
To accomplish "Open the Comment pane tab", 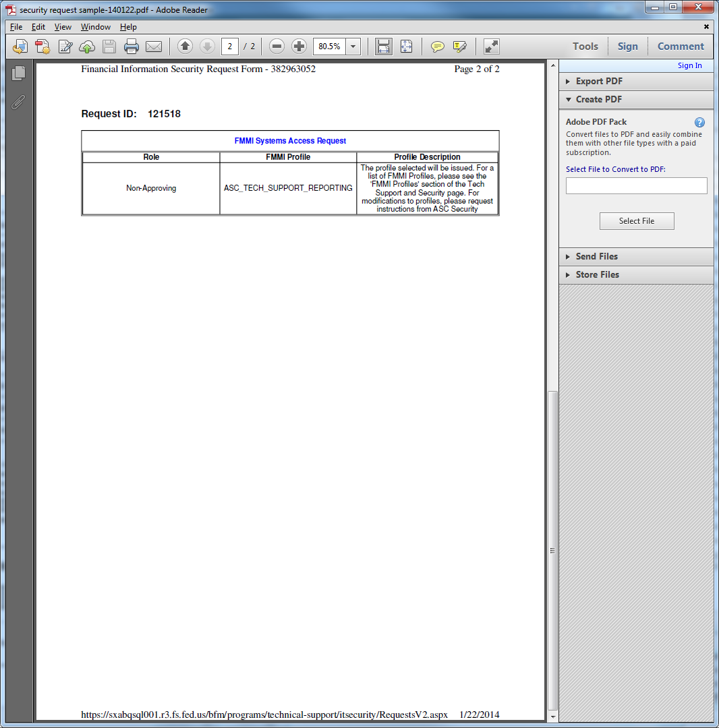I will click(x=681, y=47).
